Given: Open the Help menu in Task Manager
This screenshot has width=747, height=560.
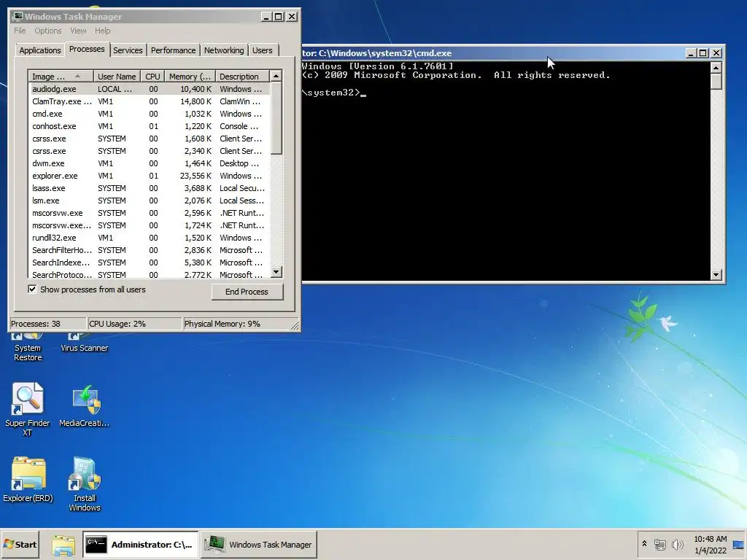Looking at the screenshot, I should [x=102, y=31].
